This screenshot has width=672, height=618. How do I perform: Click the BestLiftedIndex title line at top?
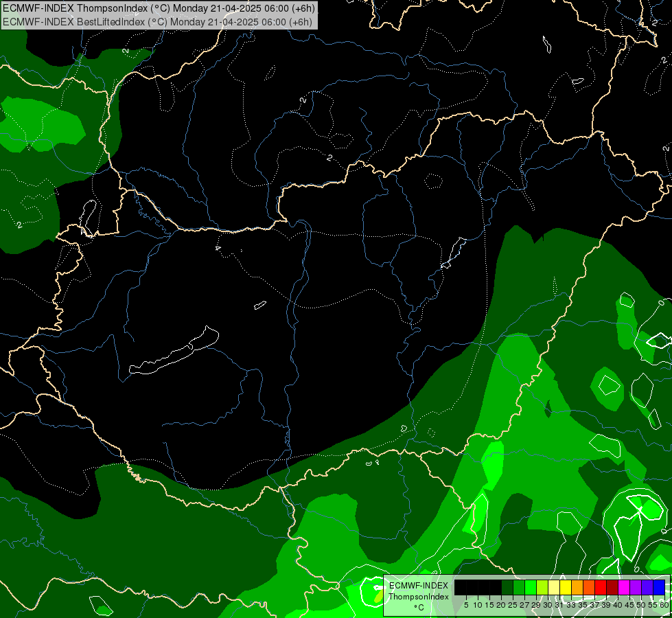(x=158, y=22)
